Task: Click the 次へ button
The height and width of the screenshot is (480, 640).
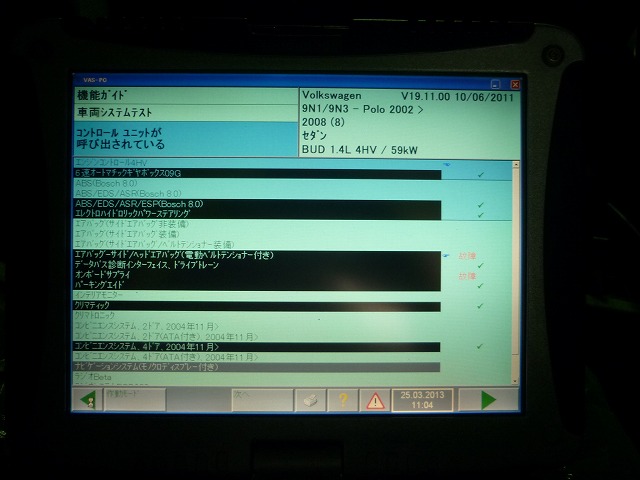Action: [x=262, y=400]
